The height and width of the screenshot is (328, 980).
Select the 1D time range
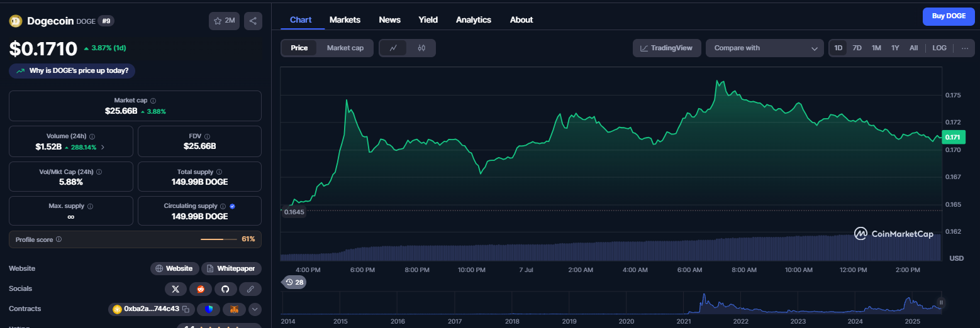click(x=838, y=48)
